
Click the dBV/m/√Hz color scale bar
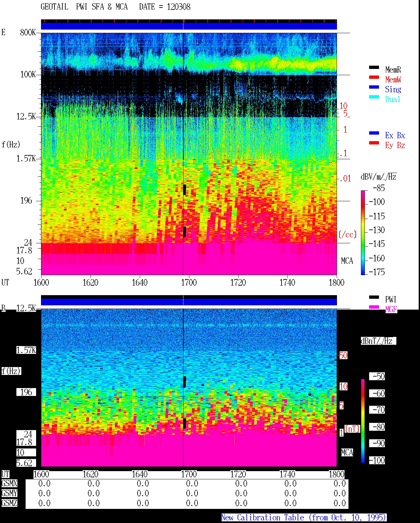coord(363,232)
